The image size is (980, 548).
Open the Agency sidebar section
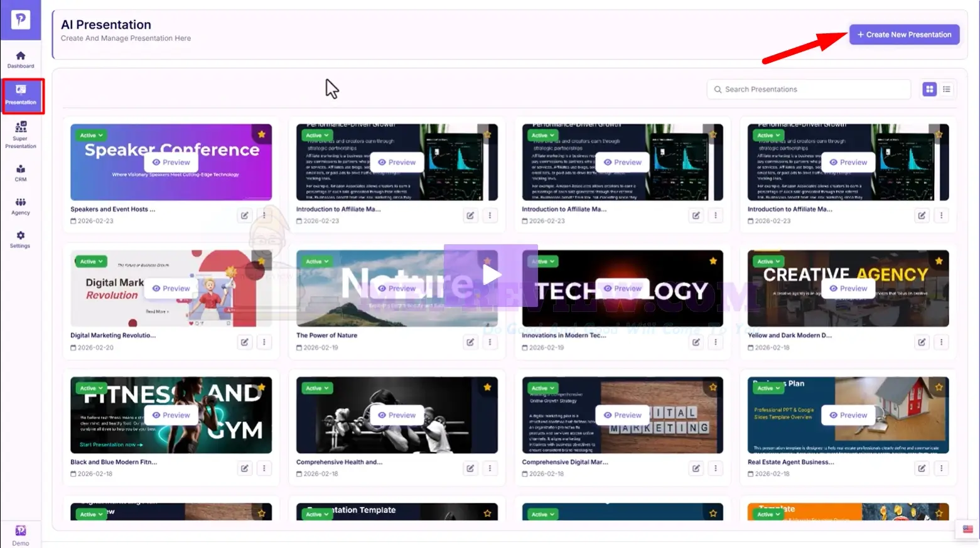click(x=21, y=207)
